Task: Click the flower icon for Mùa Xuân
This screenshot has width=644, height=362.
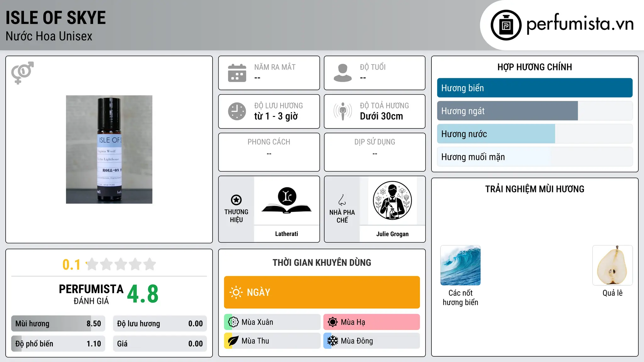Action: coord(233,322)
